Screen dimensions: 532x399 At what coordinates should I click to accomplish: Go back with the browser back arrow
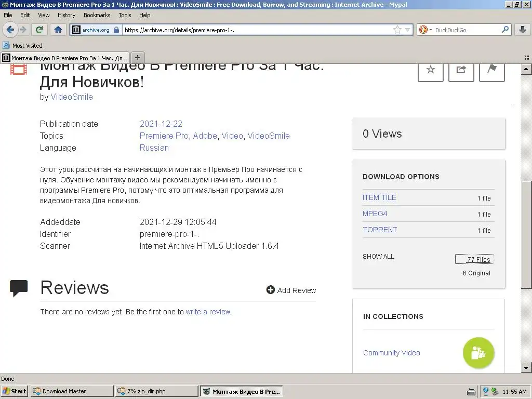10,30
